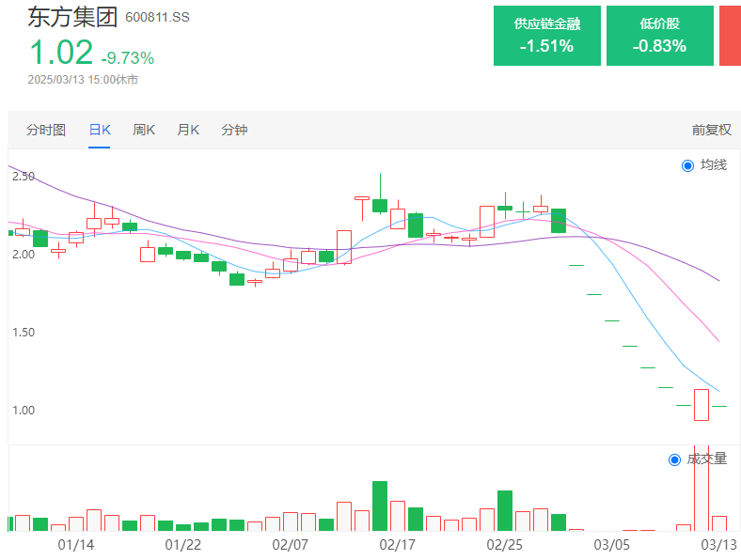This screenshot has width=741, height=560.
Task: Click the 2.00 price axis label
Action: 24,254
